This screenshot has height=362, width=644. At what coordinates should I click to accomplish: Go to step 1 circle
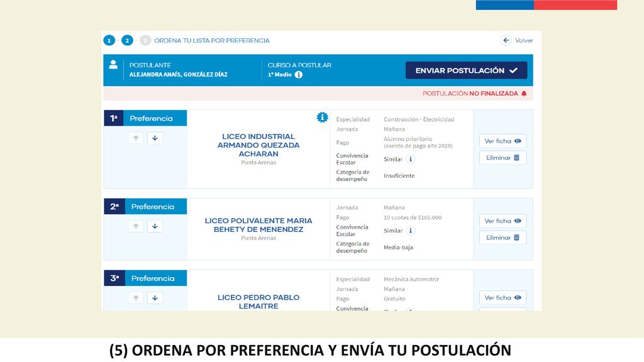[x=109, y=40]
